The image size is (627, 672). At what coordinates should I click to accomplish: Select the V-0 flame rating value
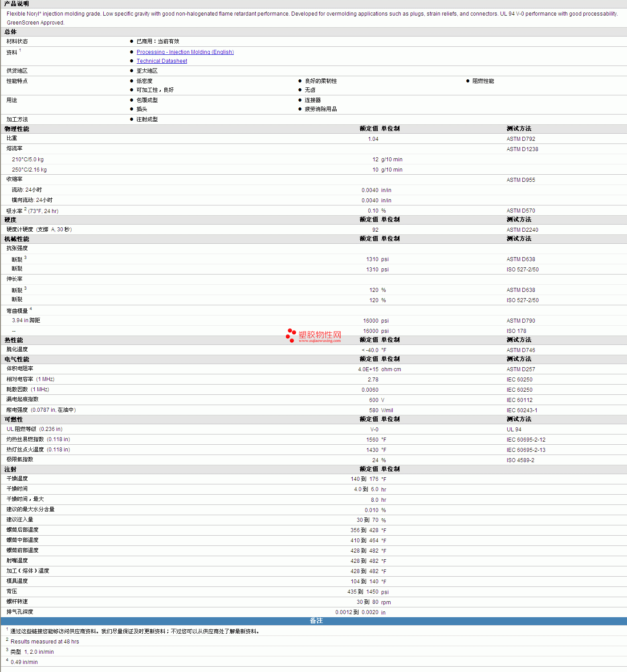(375, 430)
